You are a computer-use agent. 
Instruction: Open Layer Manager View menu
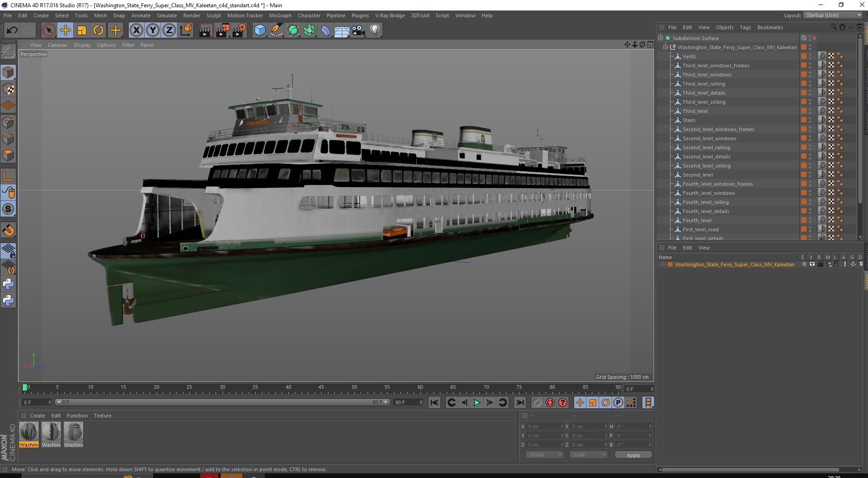[704, 248]
